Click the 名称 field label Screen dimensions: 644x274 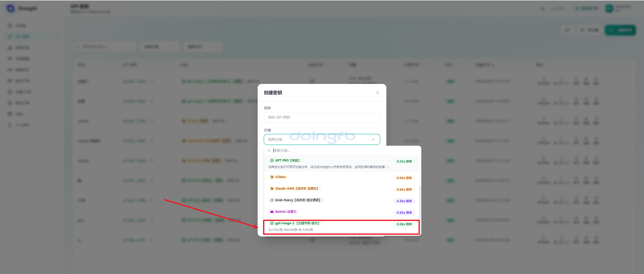coord(267,108)
